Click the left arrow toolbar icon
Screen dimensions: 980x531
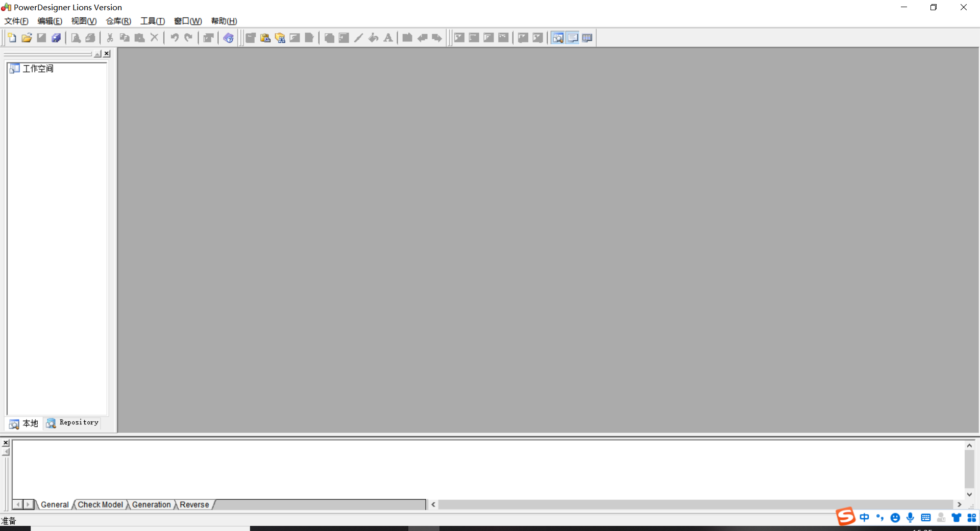click(422, 38)
